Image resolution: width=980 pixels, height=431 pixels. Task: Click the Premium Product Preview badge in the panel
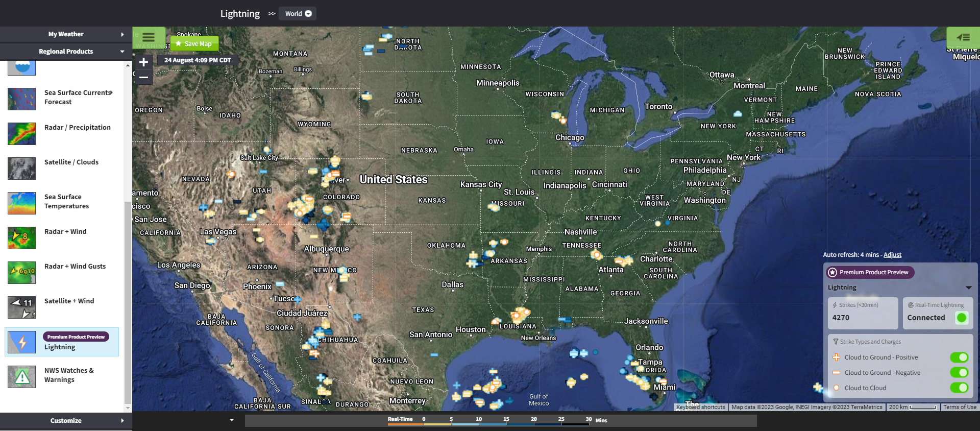click(870, 272)
